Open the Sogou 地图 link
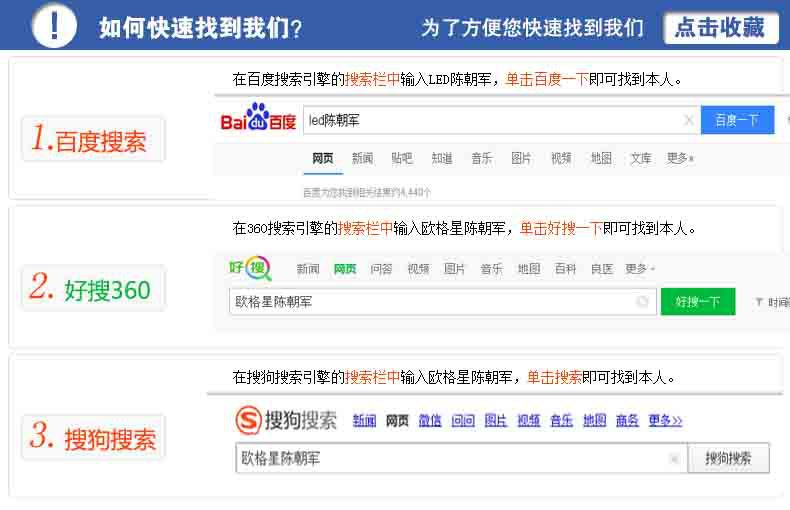Screen dimensions: 790x510 coord(595,420)
